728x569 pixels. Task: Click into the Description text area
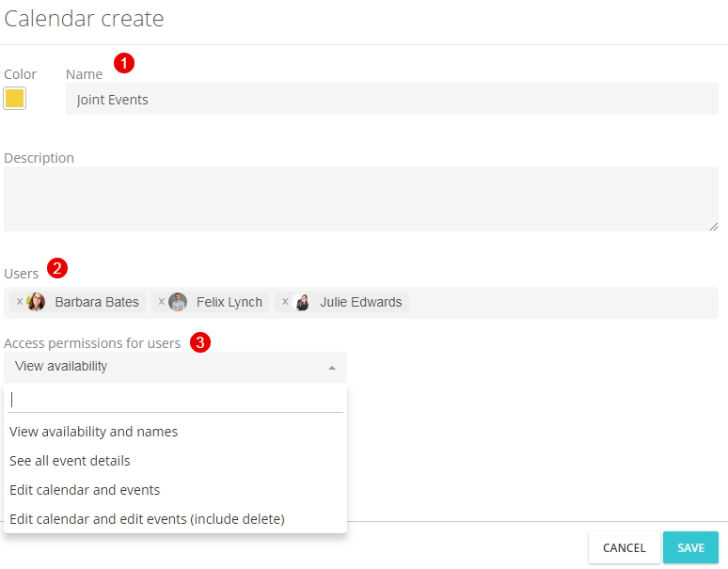361,198
